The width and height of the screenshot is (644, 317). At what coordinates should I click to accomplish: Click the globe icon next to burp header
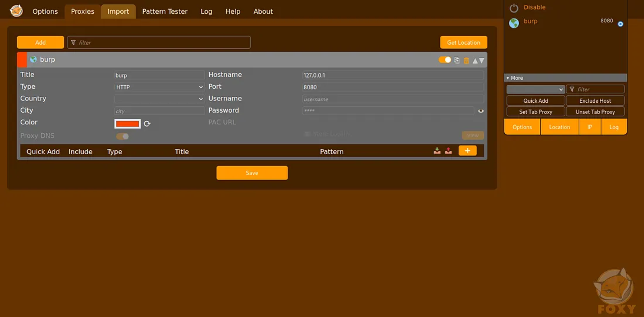pos(33,59)
